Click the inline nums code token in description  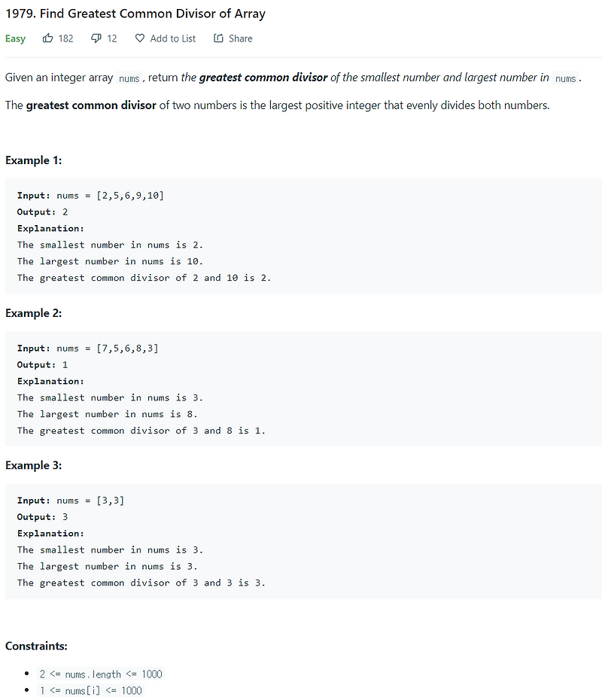(128, 78)
